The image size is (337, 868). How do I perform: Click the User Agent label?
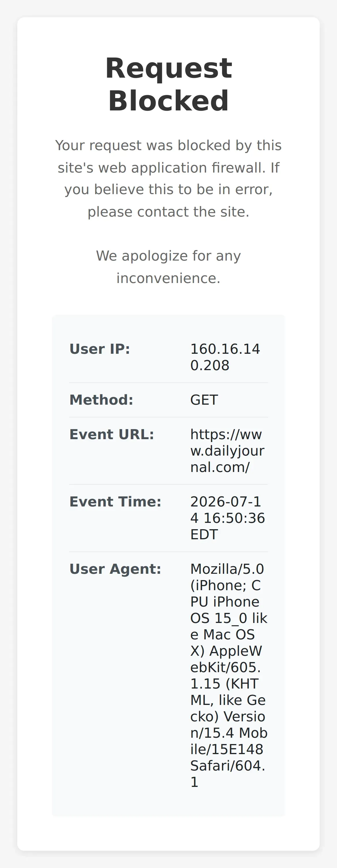tap(116, 569)
